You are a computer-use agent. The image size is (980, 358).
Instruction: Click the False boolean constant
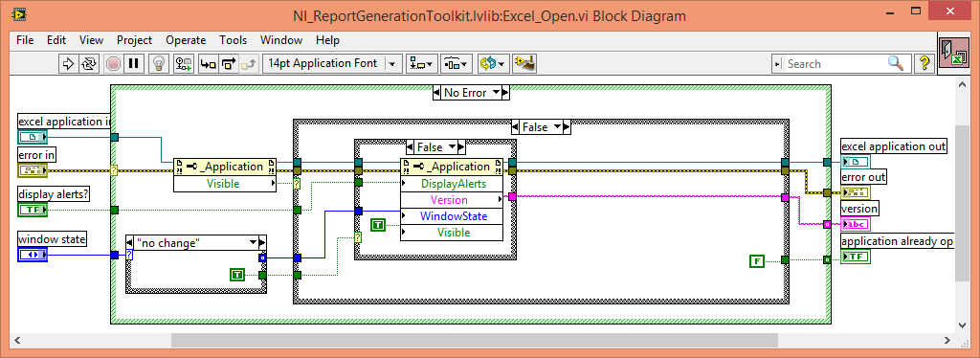(757, 260)
